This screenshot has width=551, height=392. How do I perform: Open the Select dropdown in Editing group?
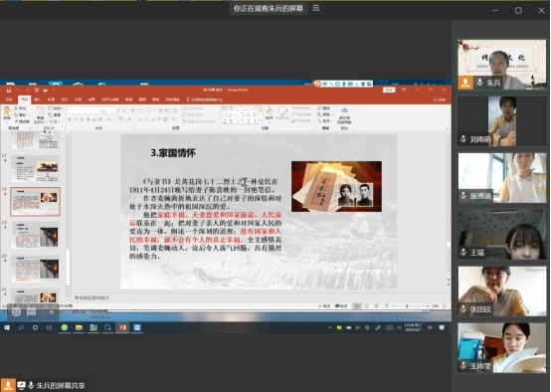point(325,120)
